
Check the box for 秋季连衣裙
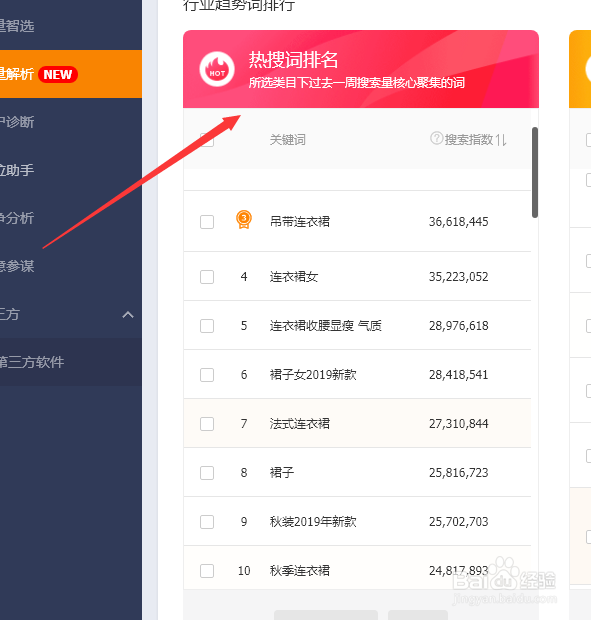[x=207, y=571]
